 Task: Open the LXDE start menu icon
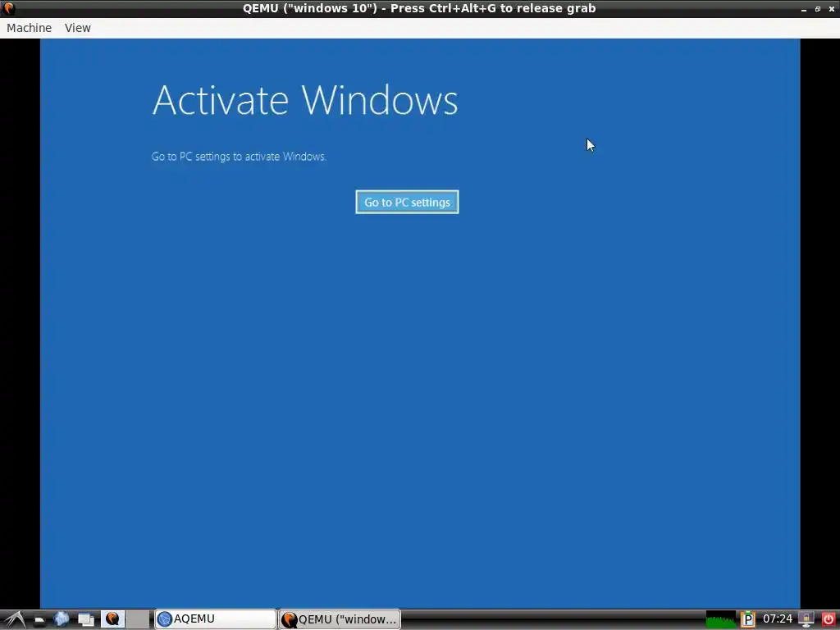coord(14,619)
